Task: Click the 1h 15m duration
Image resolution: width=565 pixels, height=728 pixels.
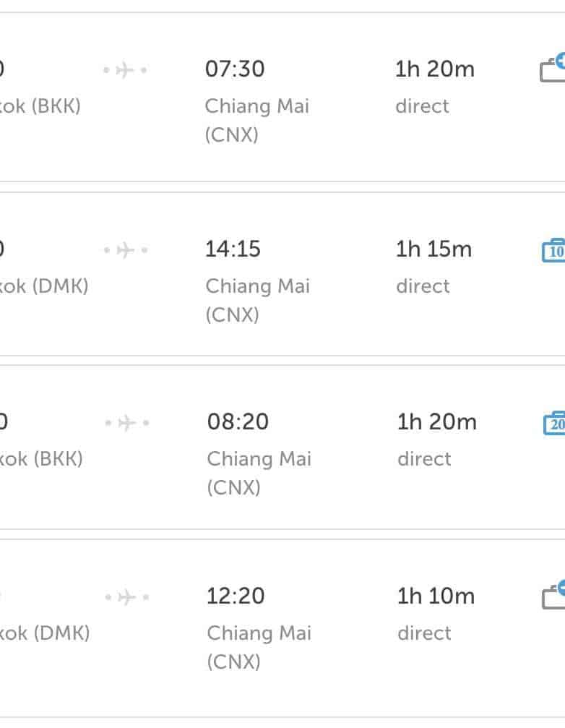Action: pos(434,249)
